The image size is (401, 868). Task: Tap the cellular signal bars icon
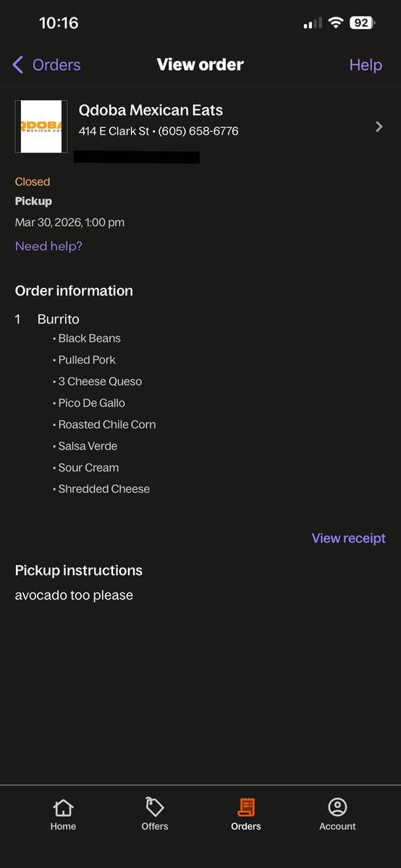[x=313, y=24]
